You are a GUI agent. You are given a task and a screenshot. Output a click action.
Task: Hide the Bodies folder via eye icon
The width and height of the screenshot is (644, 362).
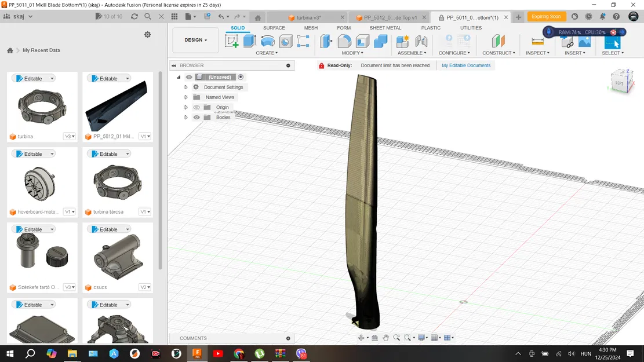point(197,118)
